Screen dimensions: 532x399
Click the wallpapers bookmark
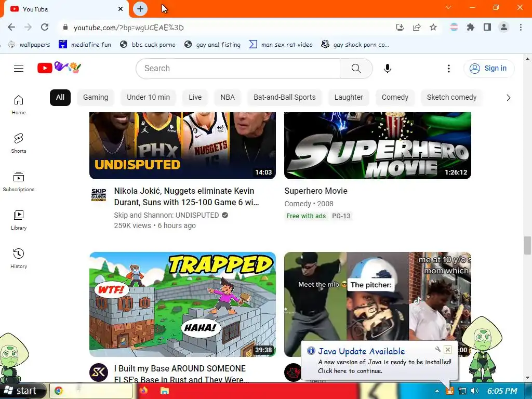pos(30,45)
